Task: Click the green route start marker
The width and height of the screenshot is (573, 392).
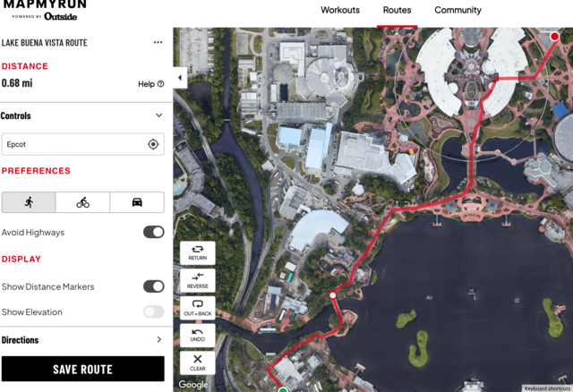Action: (283, 390)
